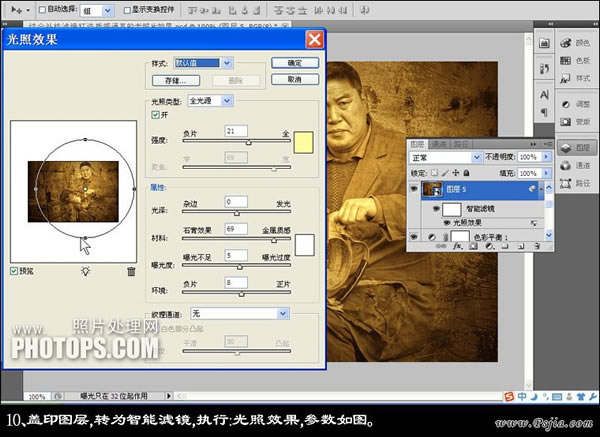Open the Styles fx panel icon
The image size is (600, 437).
566,78
